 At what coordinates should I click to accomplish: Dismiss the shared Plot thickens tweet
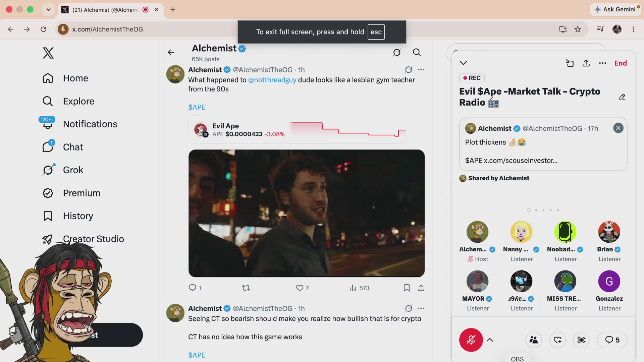pos(618,128)
